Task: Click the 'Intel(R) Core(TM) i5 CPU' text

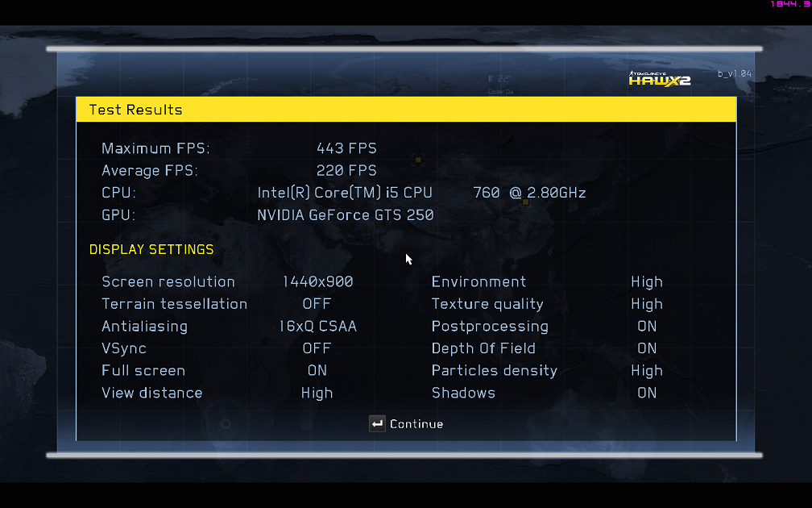Action: 345,193
